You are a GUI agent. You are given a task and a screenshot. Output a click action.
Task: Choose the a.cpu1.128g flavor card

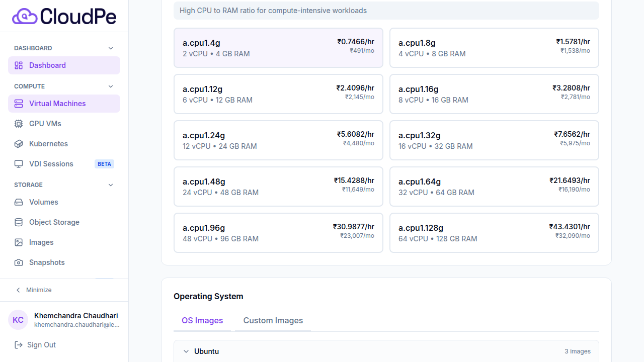[494, 233]
